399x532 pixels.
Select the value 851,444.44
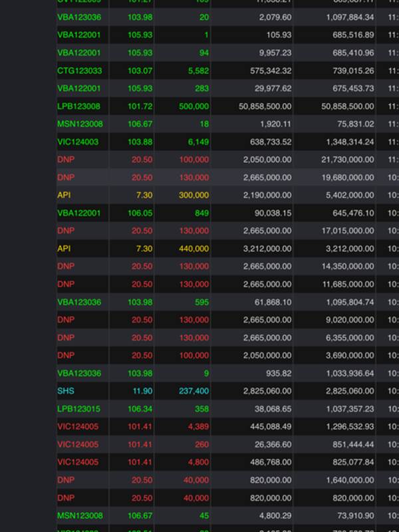(x=353, y=444)
